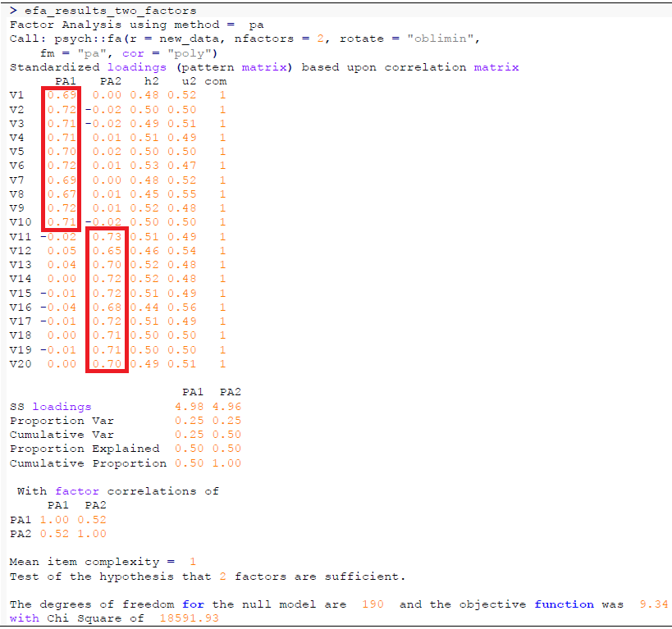The height and width of the screenshot is (629, 672).
Task: Click the SS loadings value 4.96
Action: tap(226, 406)
